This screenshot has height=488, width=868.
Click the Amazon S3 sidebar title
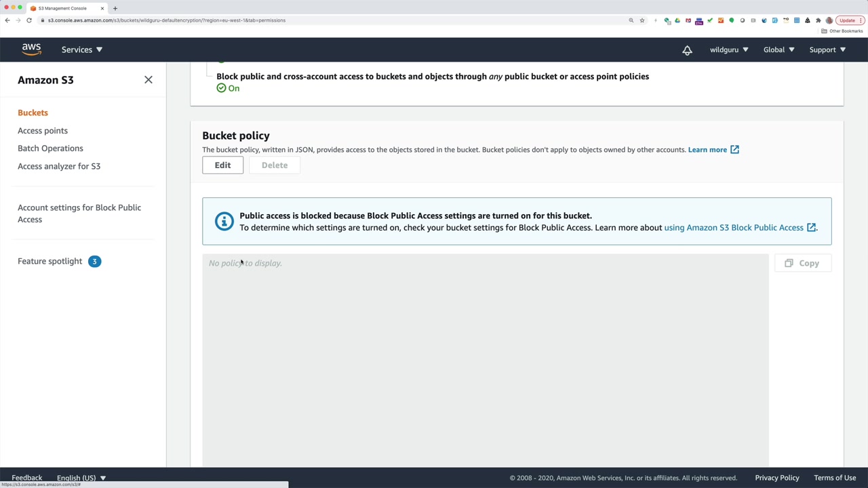tap(45, 80)
